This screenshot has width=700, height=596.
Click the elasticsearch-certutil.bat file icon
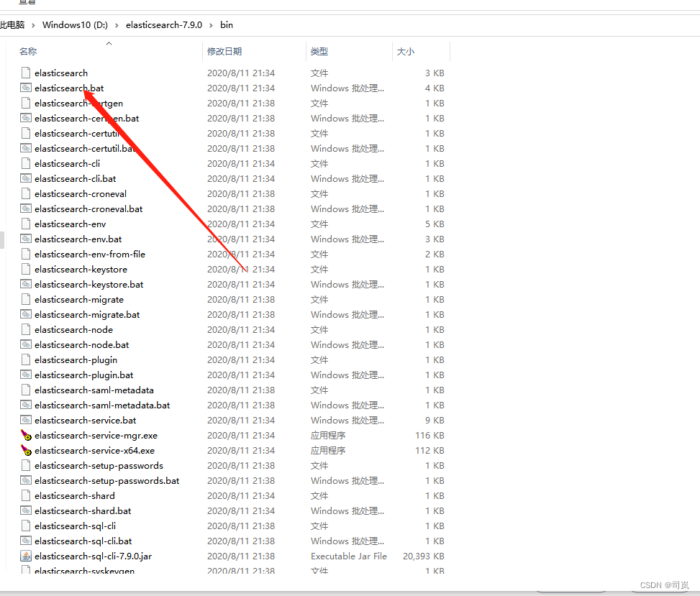(x=26, y=148)
